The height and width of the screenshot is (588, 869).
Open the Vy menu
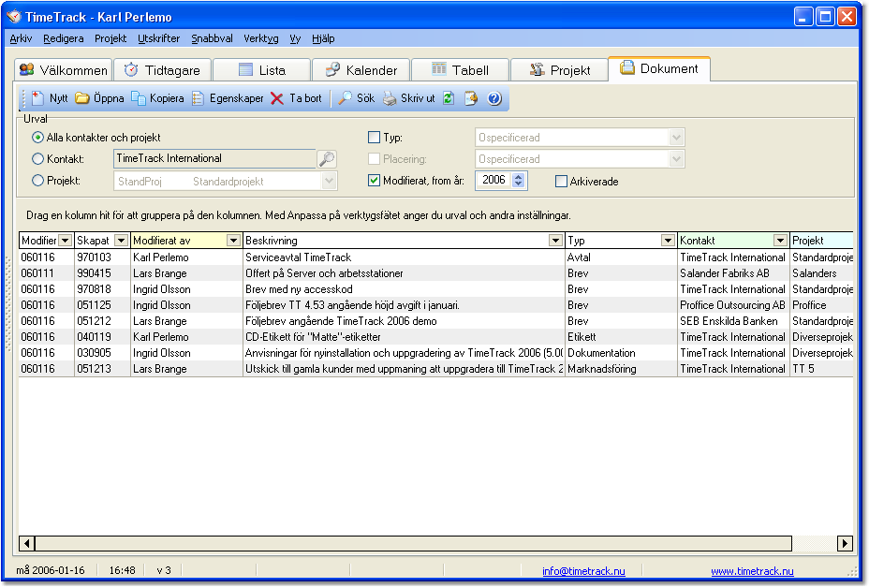pos(295,38)
